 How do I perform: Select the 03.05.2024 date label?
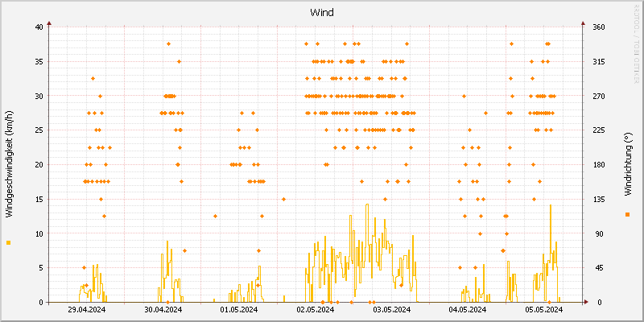(x=391, y=309)
